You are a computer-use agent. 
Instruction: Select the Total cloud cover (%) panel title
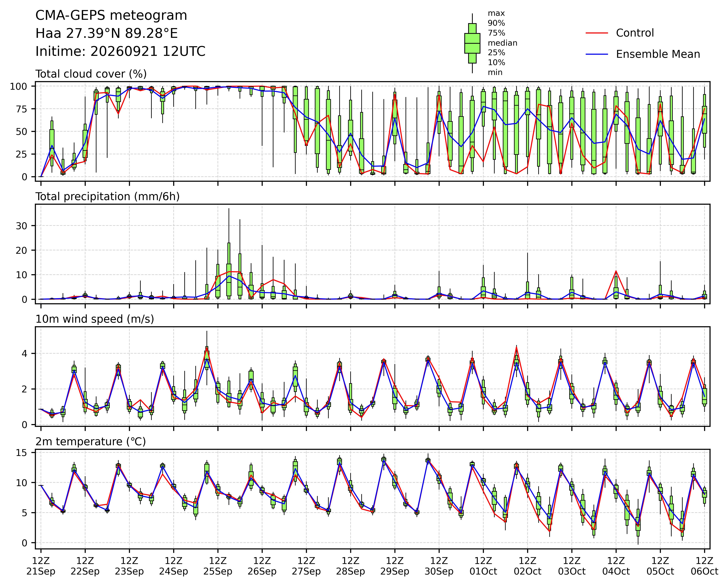pyautogui.click(x=91, y=74)
